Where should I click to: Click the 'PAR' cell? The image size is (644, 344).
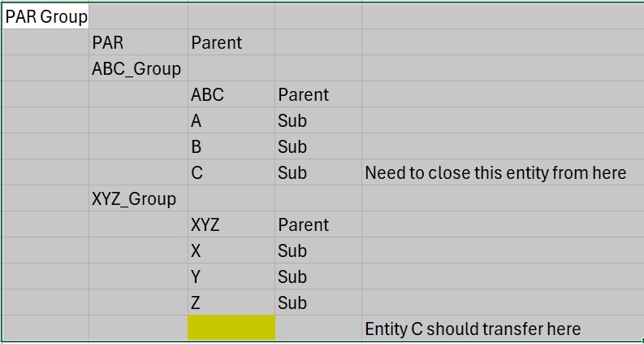coord(138,42)
